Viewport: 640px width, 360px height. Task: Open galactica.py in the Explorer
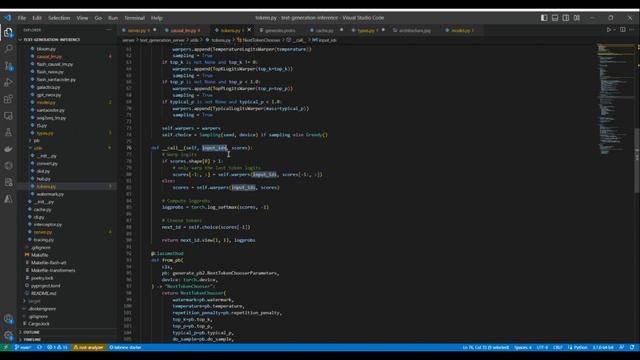[x=48, y=87]
